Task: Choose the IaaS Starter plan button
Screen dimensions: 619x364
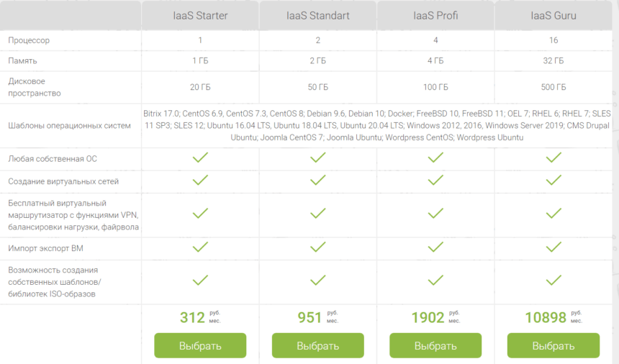Action: pos(200,345)
